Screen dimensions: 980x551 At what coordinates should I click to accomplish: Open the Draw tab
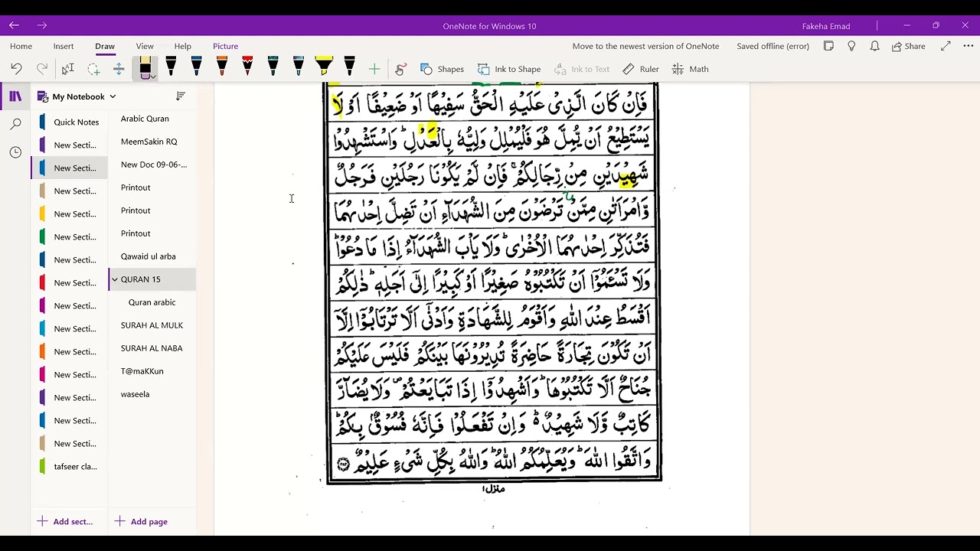click(105, 46)
